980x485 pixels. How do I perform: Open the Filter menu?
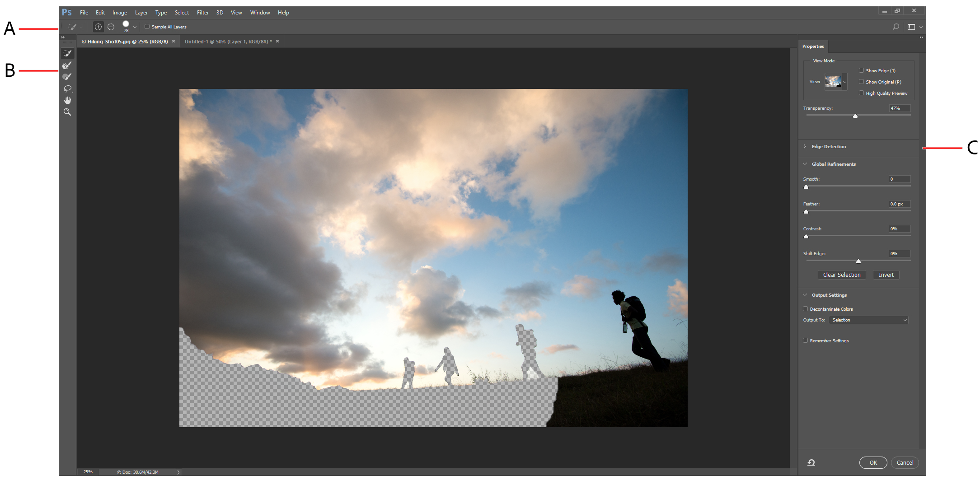click(203, 13)
